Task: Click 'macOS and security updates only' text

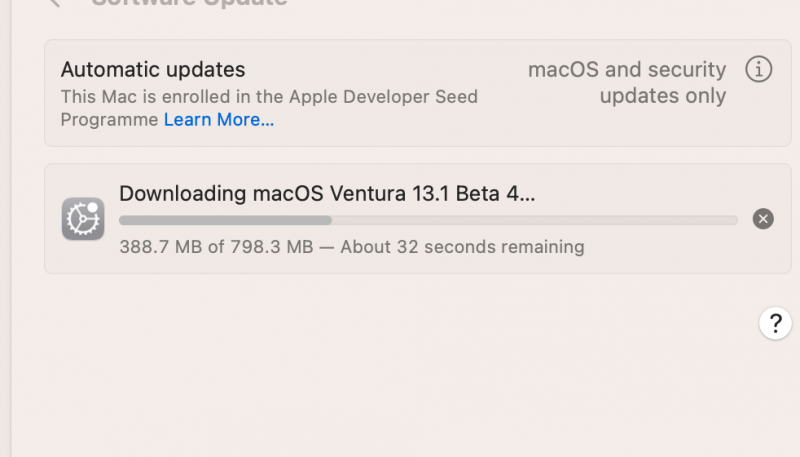Action: pos(627,71)
